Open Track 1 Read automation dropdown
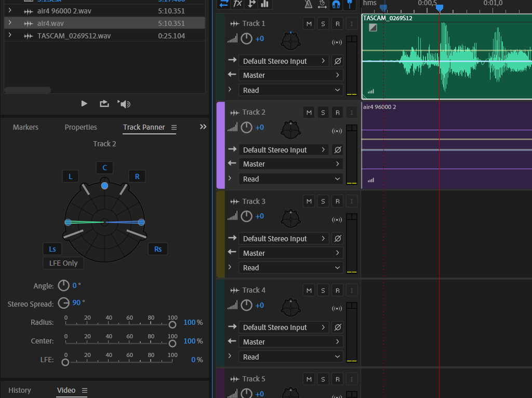The width and height of the screenshot is (532, 398). pyautogui.click(x=290, y=90)
